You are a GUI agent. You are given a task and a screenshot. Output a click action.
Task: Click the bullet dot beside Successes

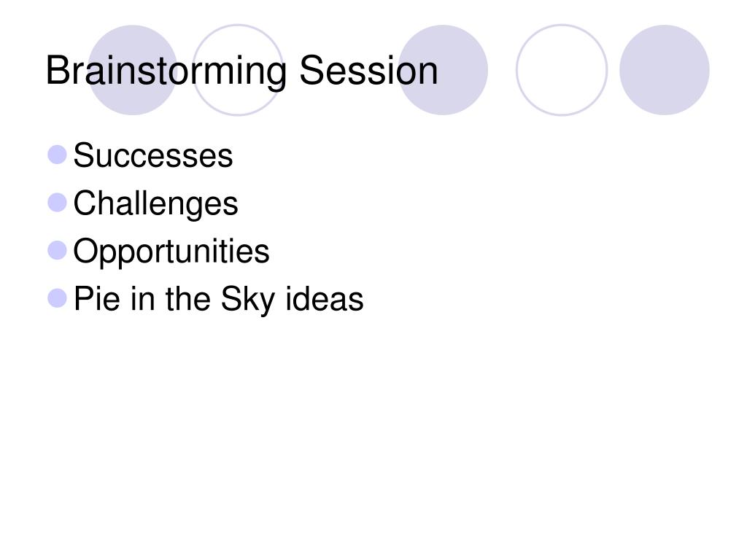57,155
